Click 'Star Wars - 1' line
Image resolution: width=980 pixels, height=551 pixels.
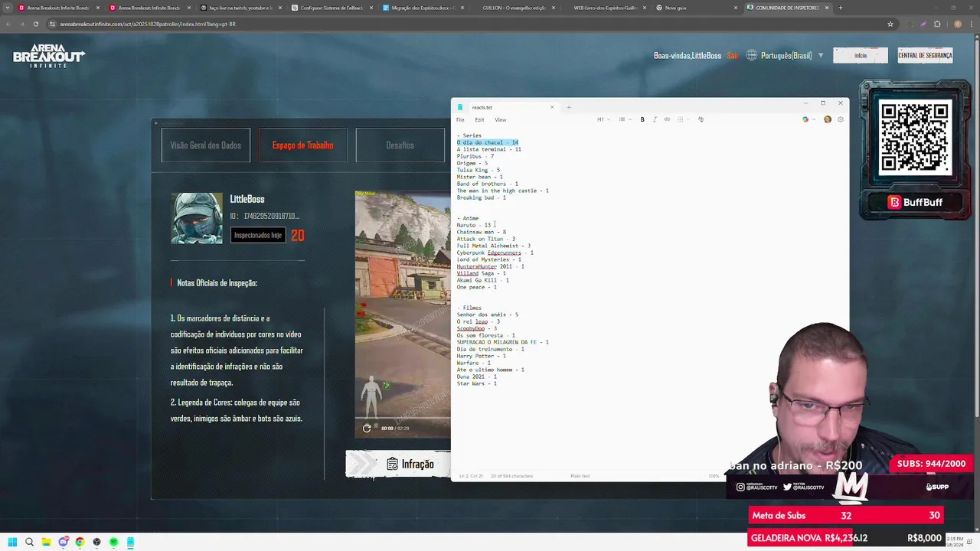(x=477, y=383)
